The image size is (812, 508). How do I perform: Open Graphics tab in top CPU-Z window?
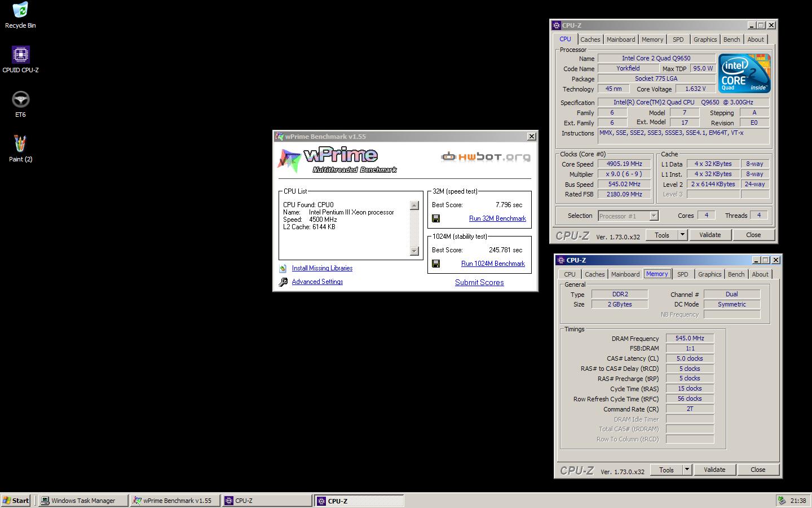click(x=705, y=40)
